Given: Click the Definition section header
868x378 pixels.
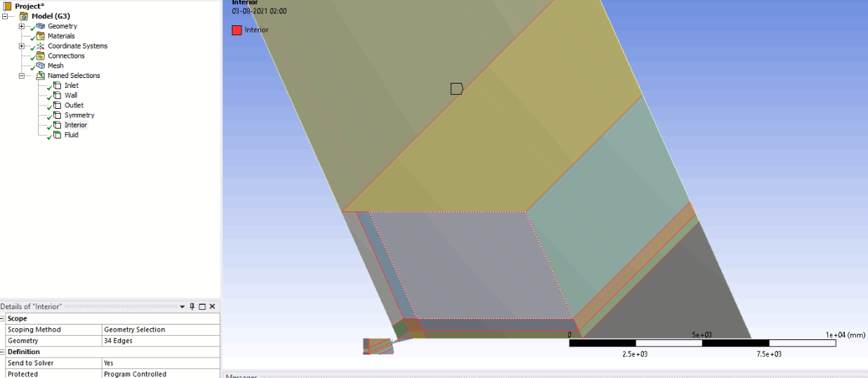Looking at the screenshot, I should point(112,352).
